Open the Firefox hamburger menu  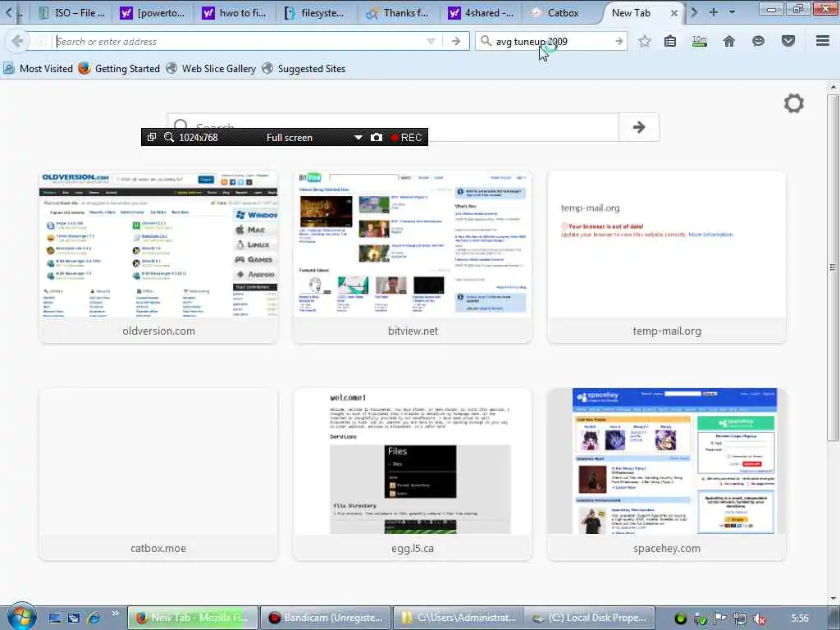[x=823, y=41]
